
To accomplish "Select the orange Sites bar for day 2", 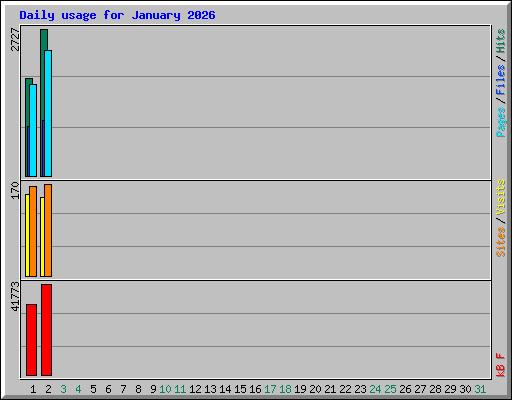I will point(48,230).
